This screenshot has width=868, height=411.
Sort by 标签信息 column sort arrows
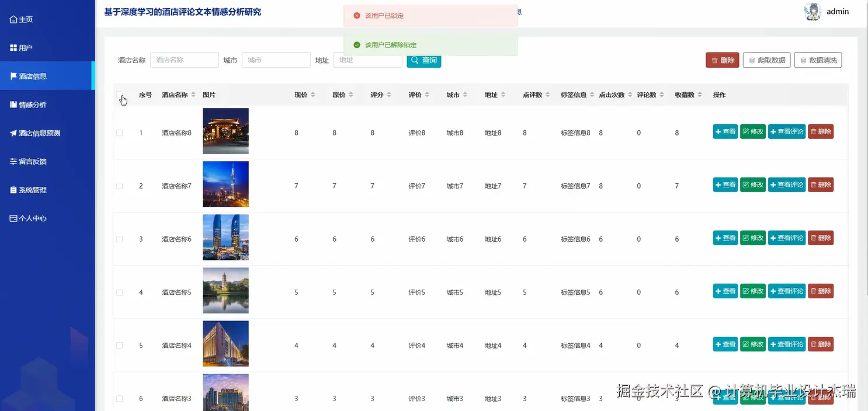[x=592, y=95]
